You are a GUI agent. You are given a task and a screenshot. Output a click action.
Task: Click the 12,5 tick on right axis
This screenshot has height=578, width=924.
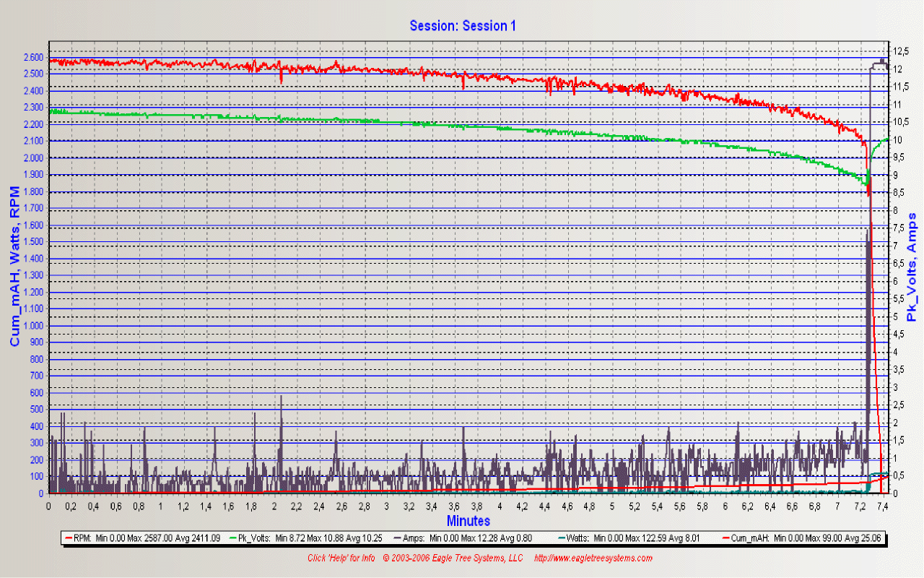point(900,51)
